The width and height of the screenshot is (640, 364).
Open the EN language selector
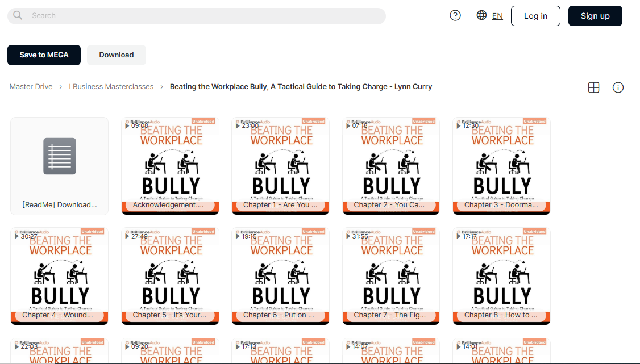(x=497, y=16)
